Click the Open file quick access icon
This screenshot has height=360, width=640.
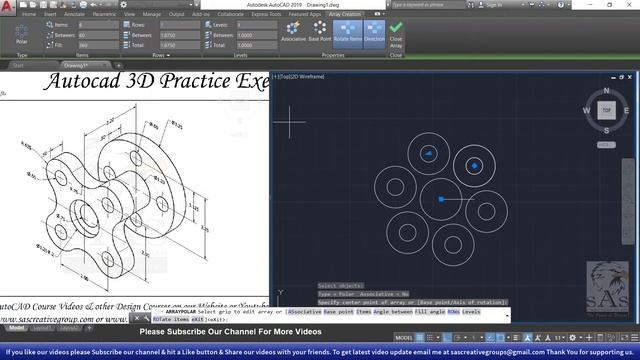[x=33, y=5]
